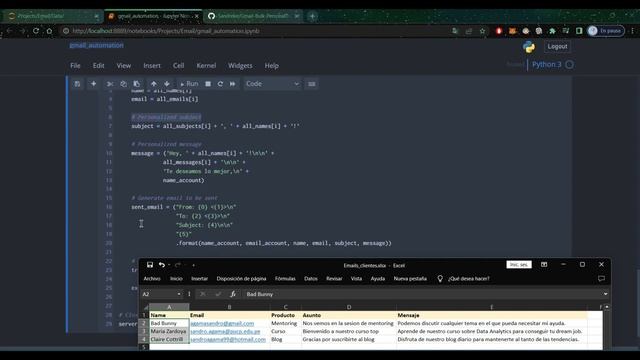Screen dimensions: 640x360
Task: Open the cell type Code dropdown
Action: pos(272,84)
